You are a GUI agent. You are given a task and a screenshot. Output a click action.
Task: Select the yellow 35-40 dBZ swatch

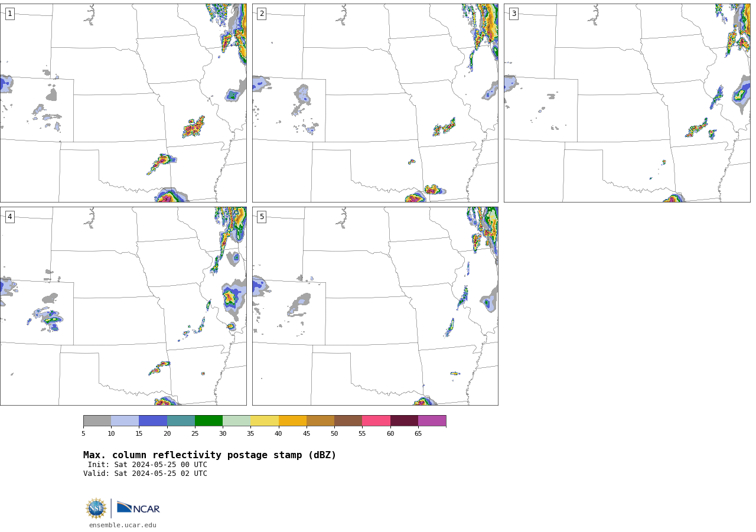(x=265, y=421)
